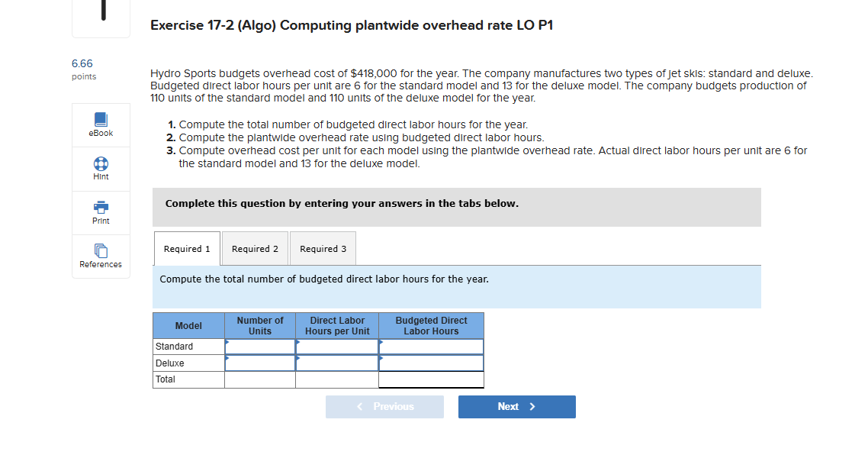
Task: Select the eBook icon in the sidebar
Action: [x=100, y=120]
